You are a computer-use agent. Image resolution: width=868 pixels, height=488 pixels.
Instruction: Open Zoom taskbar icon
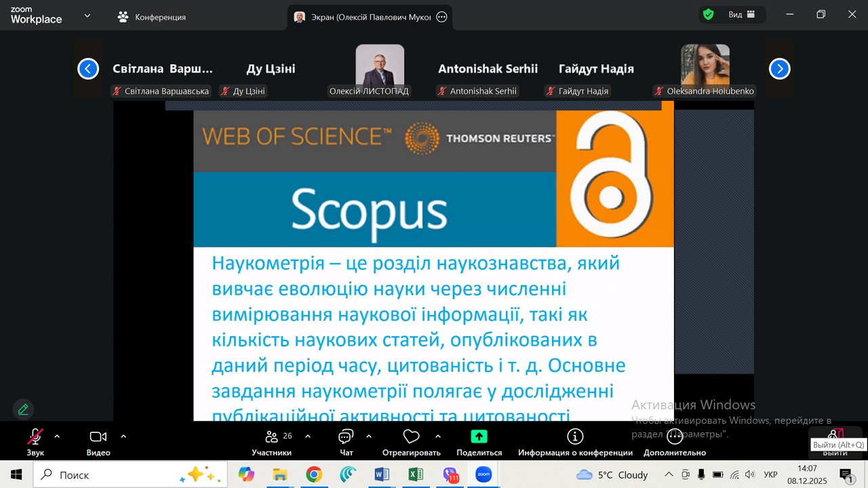pyautogui.click(x=484, y=474)
